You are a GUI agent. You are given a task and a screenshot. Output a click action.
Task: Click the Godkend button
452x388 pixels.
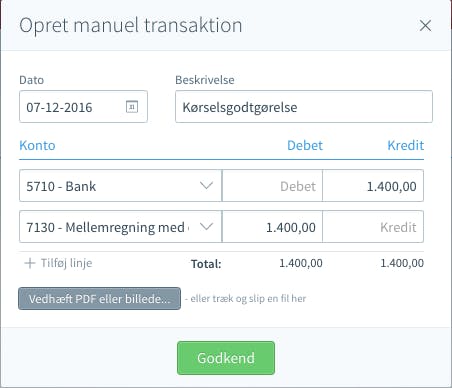tap(226, 358)
